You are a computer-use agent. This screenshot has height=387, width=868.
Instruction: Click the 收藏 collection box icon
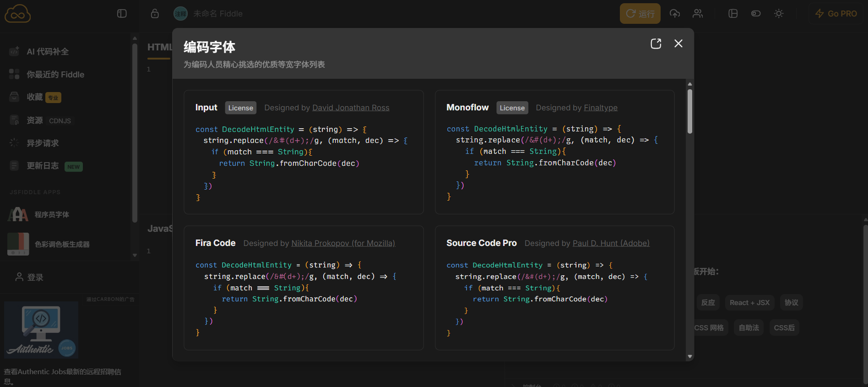pos(14,97)
